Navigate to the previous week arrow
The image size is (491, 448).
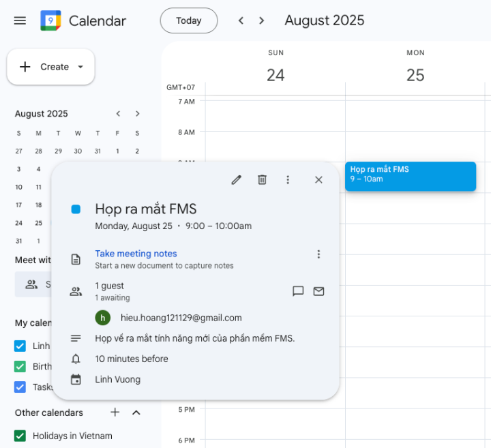point(241,20)
